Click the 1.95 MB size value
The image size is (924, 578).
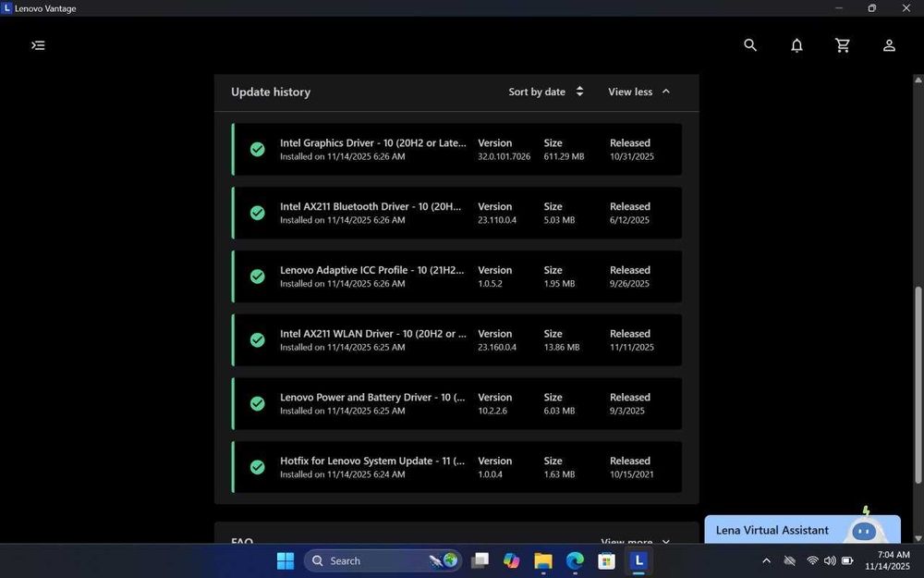(x=559, y=284)
